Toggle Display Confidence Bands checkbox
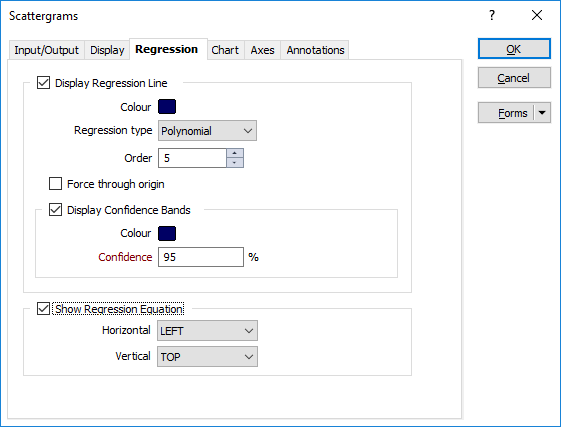This screenshot has width=561, height=427. pyautogui.click(x=55, y=210)
